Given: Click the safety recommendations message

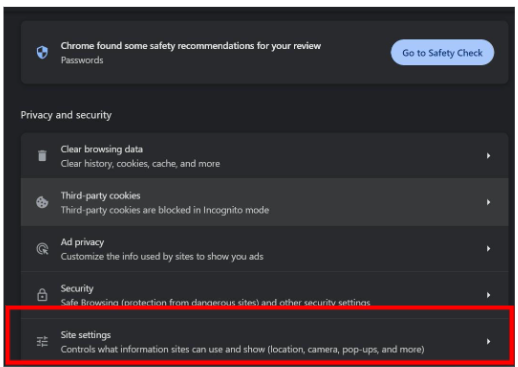Looking at the screenshot, I should click(x=191, y=46).
